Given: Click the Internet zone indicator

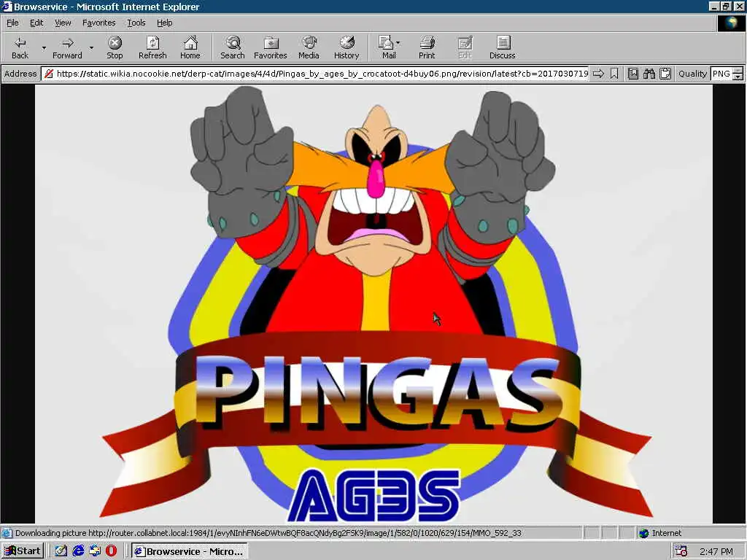Looking at the screenshot, I should coord(660,533).
